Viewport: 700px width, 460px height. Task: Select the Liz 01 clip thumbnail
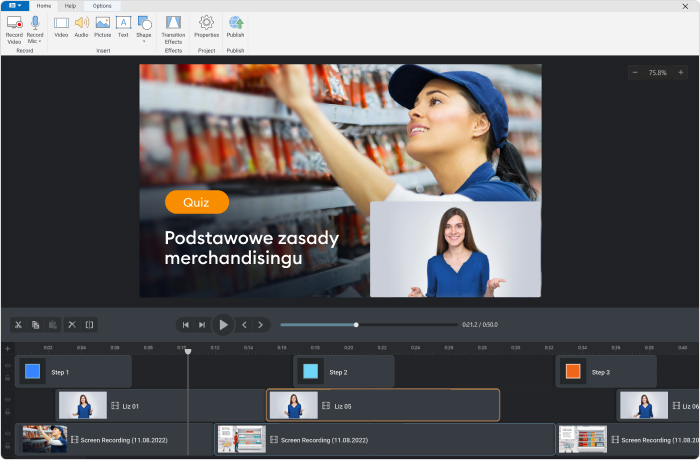pos(83,406)
